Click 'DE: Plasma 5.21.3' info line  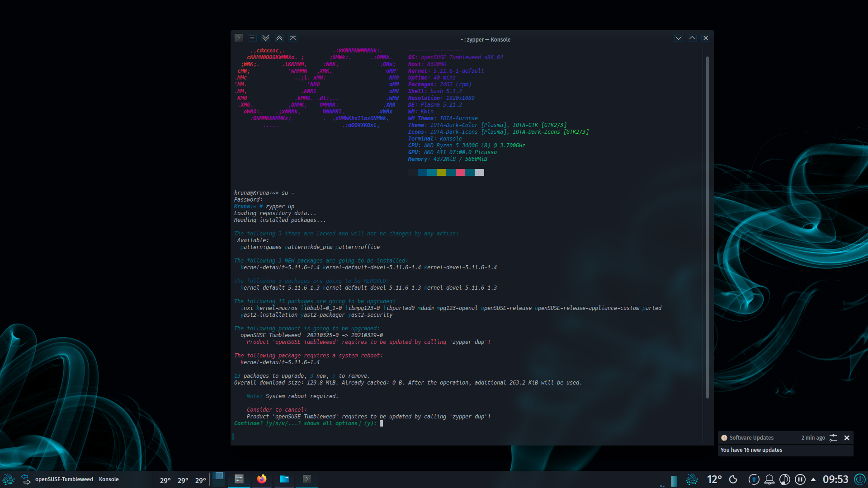click(x=435, y=105)
